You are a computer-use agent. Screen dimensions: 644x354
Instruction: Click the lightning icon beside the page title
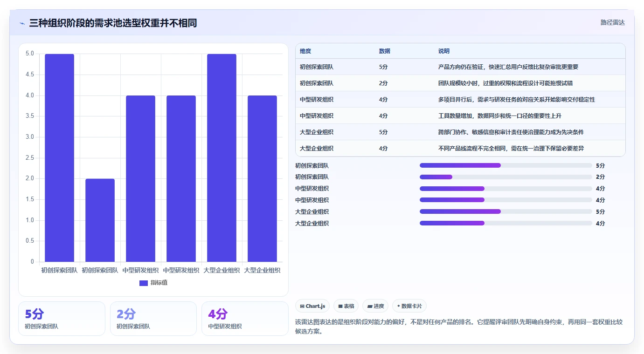click(x=22, y=23)
